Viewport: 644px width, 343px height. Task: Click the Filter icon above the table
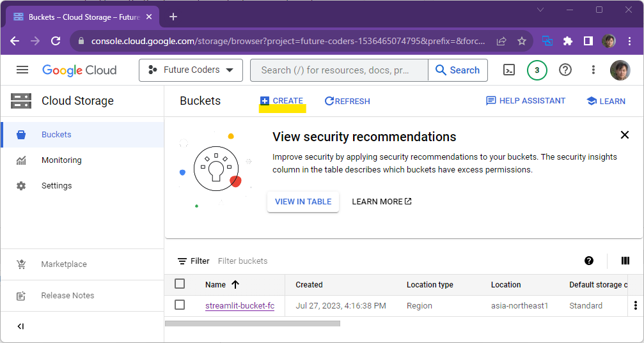182,261
